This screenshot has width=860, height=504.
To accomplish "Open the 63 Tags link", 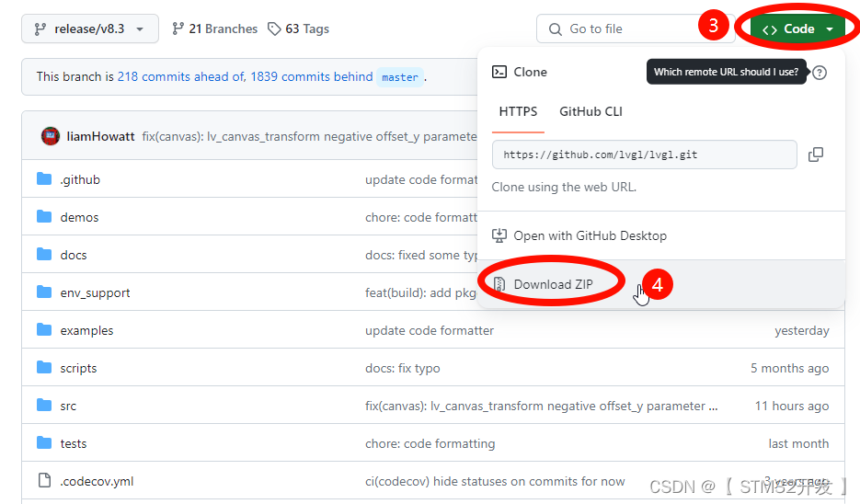I will [x=298, y=29].
